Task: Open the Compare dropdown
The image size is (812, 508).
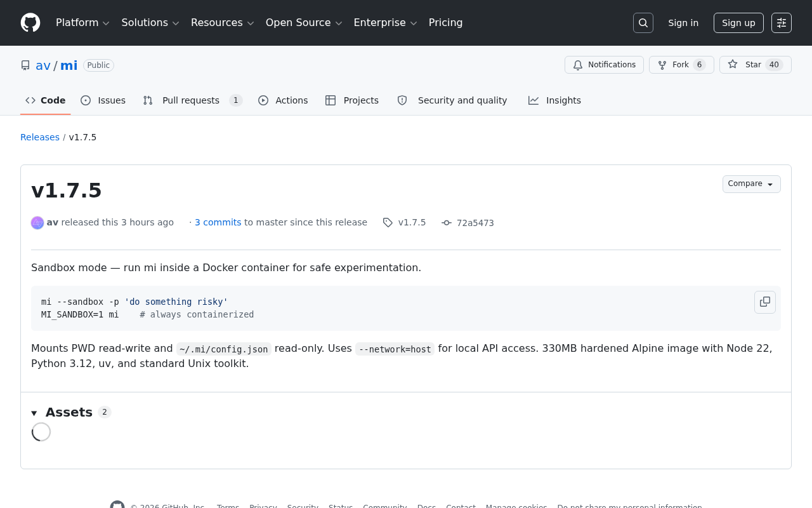Action: point(752,184)
